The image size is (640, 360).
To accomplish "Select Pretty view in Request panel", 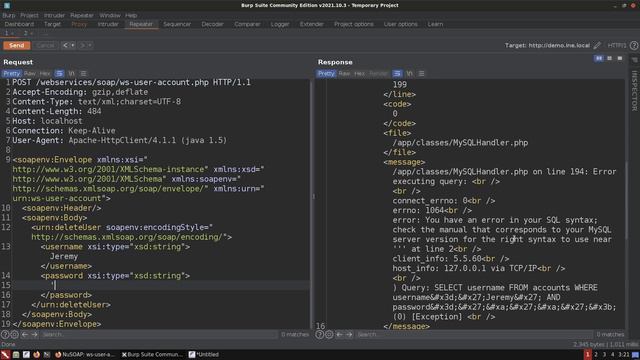I will coord(11,73).
